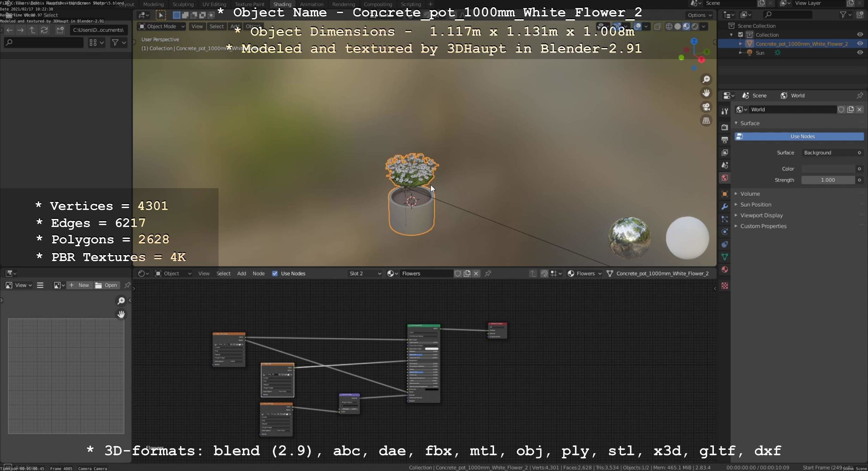
Task: Open the Node menu in shader editor
Action: point(258,273)
